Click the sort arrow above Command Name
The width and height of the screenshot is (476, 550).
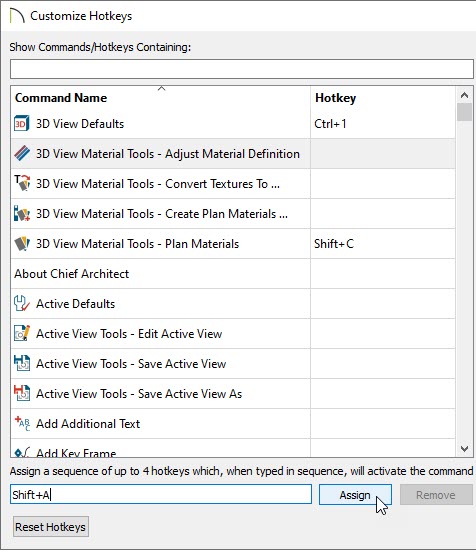(x=161, y=88)
